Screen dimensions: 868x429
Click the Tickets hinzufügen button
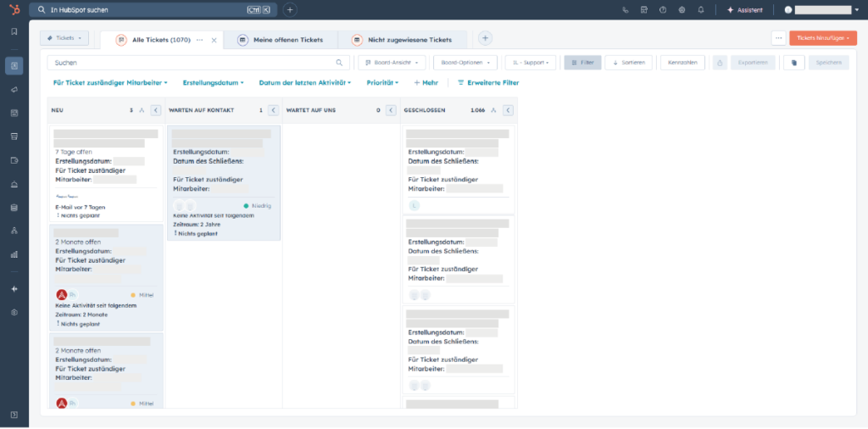(x=821, y=38)
